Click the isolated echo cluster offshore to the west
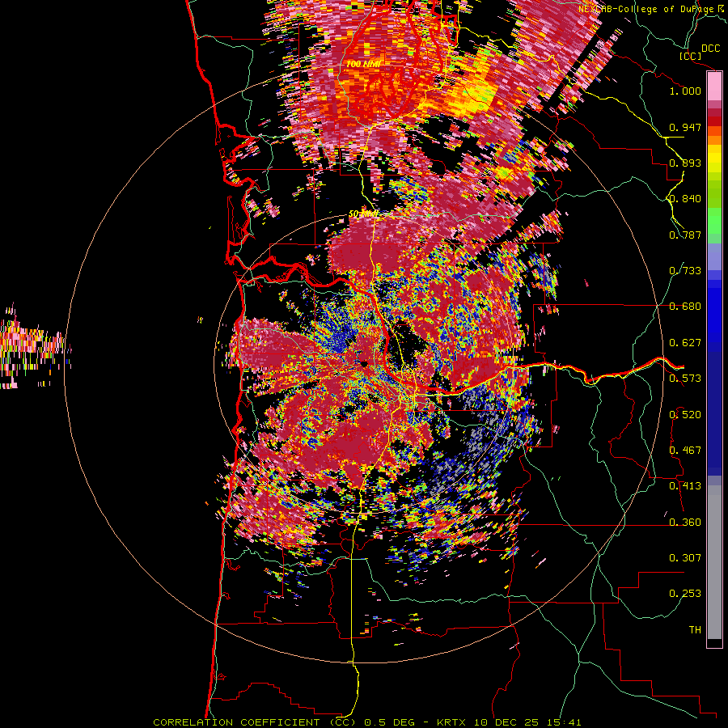This screenshot has width=728, height=728. pos(32,346)
